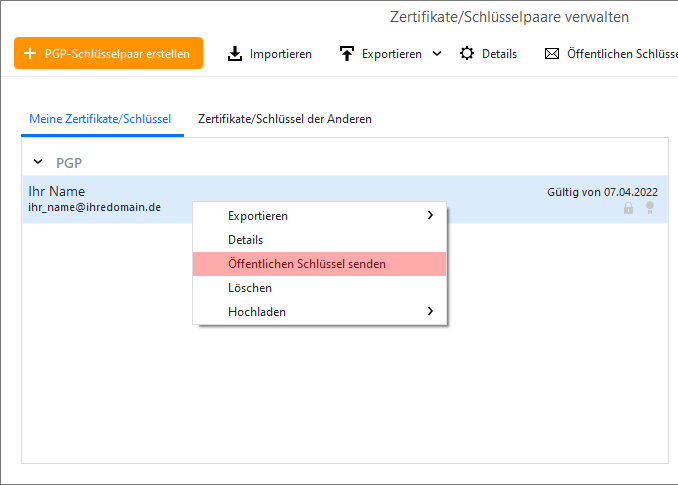
Task: Click the Gültig von 07.04.2022 text
Action: (x=602, y=192)
